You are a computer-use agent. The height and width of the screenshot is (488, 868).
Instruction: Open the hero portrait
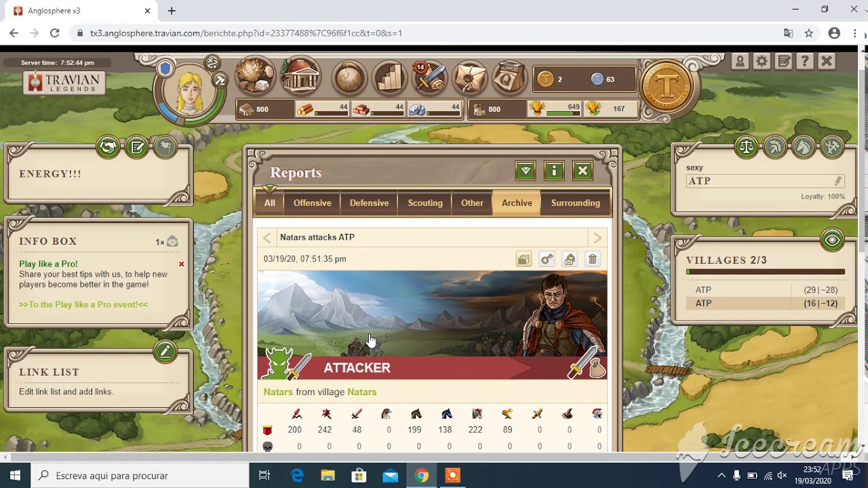[189, 91]
